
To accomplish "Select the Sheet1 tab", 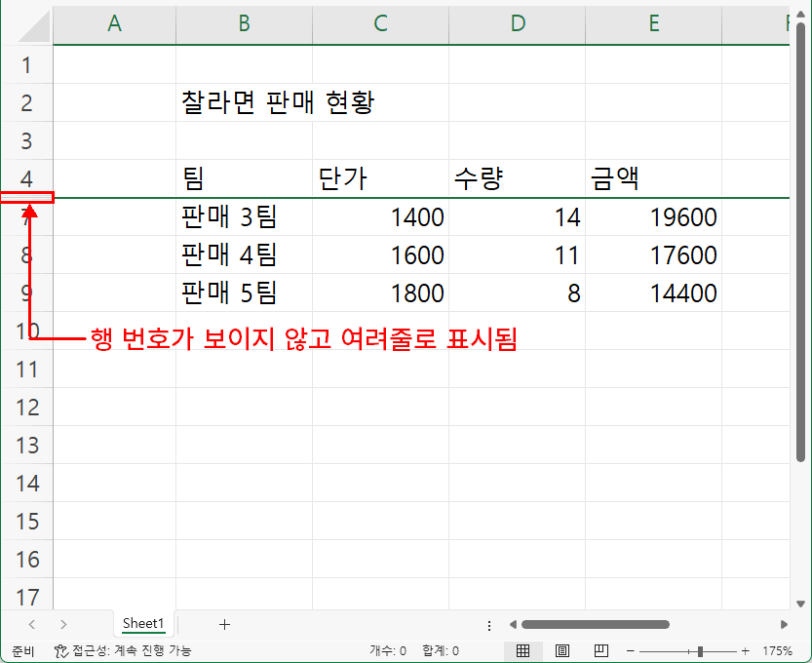I will pos(143,624).
